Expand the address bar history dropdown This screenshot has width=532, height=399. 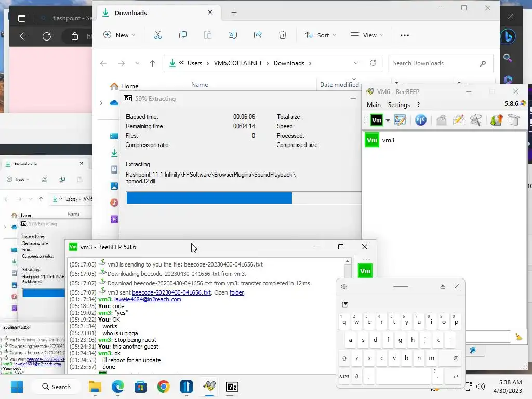pos(355,63)
